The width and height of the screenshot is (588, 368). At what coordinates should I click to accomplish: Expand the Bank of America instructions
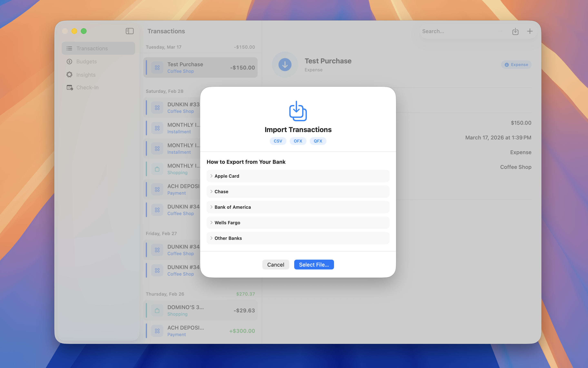click(x=298, y=207)
